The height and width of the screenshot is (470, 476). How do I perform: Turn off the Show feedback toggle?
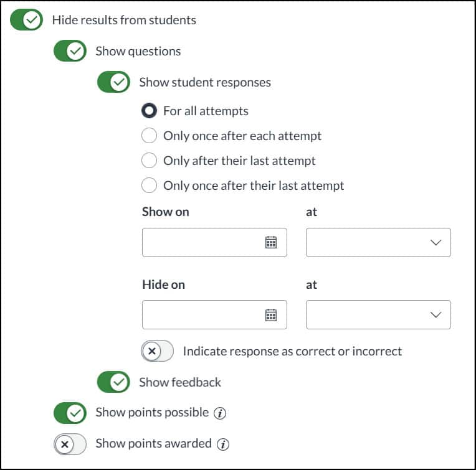tap(113, 382)
